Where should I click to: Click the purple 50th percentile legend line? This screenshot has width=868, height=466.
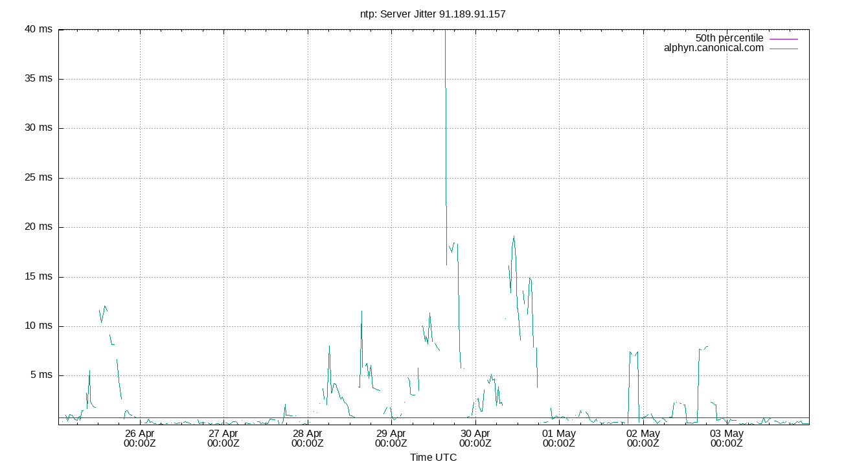pos(784,39)
